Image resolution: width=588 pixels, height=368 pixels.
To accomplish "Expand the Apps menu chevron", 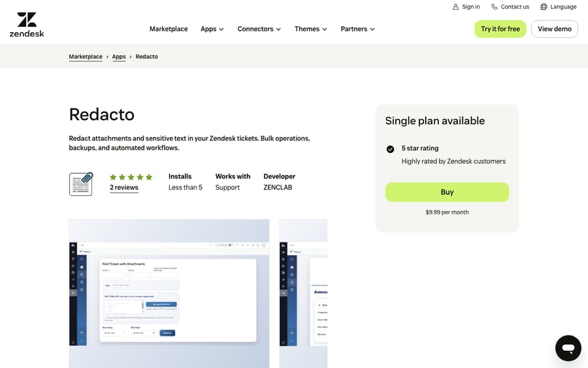I will click(x=221, y=29).
